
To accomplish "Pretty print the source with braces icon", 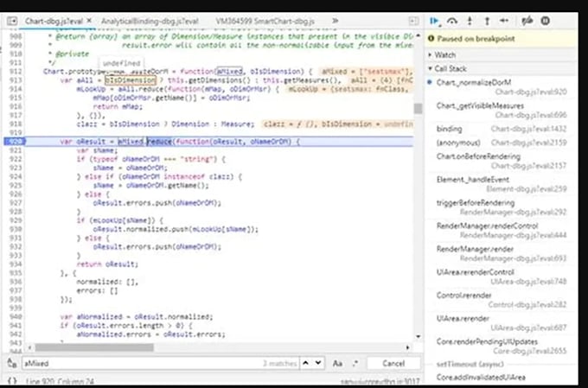I will 12,381.
